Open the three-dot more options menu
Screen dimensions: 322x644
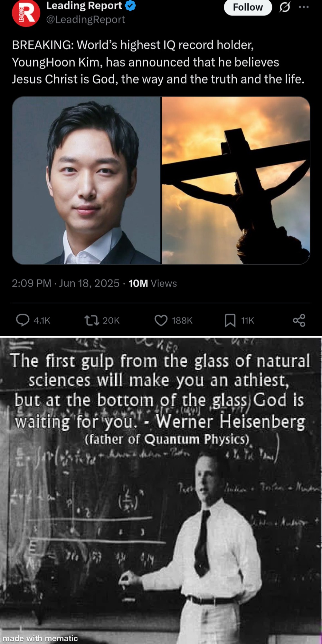[x=304, y=7]
